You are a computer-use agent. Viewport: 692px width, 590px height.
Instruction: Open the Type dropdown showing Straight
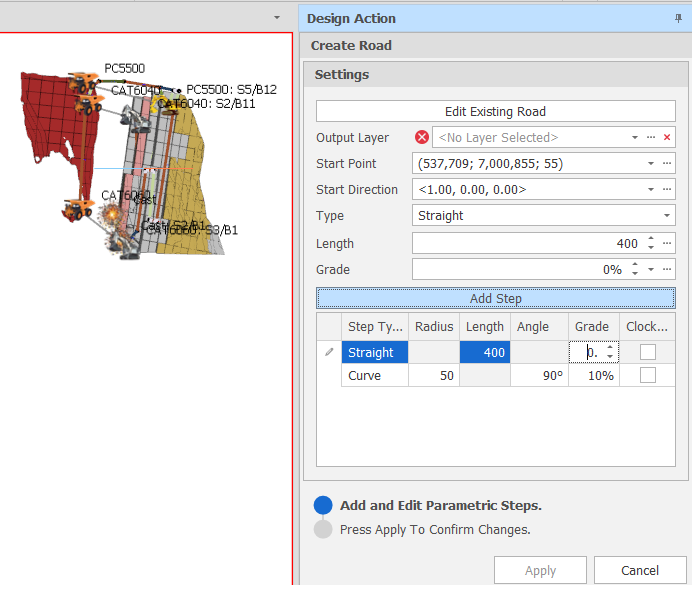[x=667, y=216]
